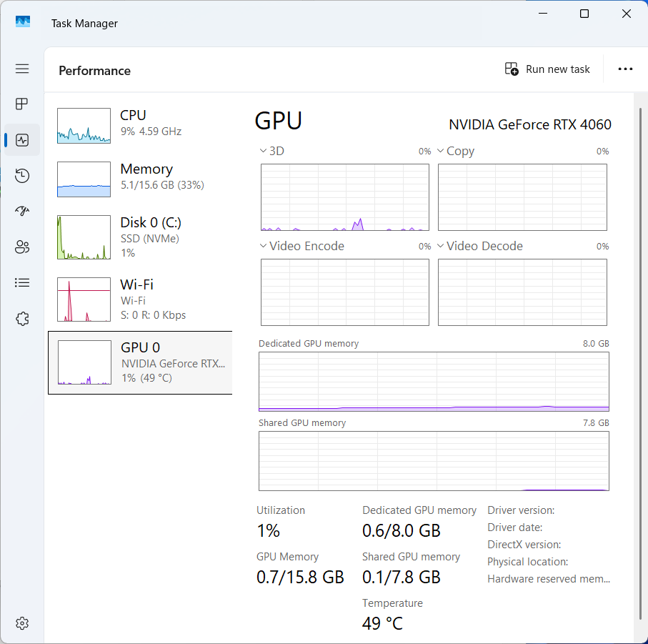Open the hamburger navigation menu
Viewport: 648px width, 644px height.
(22, 69)
